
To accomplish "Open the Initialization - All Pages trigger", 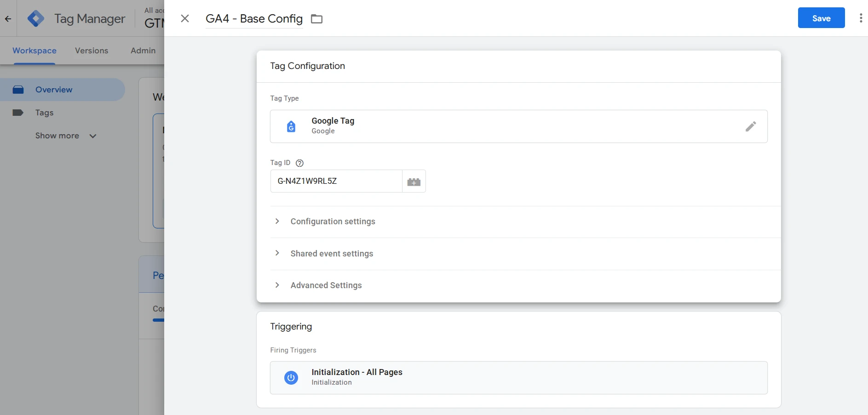I will pyautogui.click(x=519, y=378).
